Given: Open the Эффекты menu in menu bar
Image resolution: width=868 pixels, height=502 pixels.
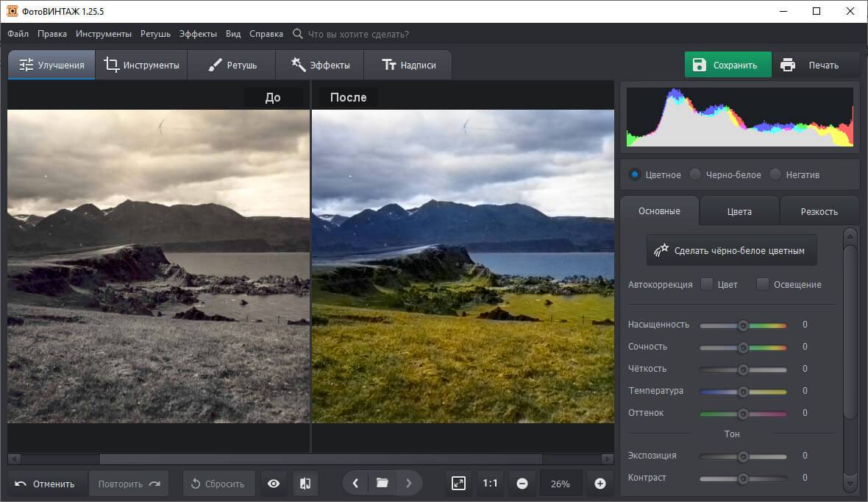Looking at the screenshot, I should pos(198,34).
